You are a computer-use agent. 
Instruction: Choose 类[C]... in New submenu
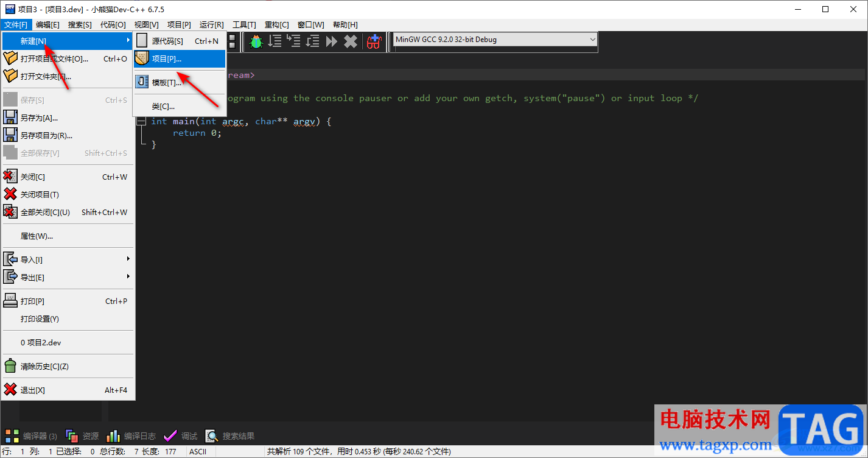click(x=180, y=106)
